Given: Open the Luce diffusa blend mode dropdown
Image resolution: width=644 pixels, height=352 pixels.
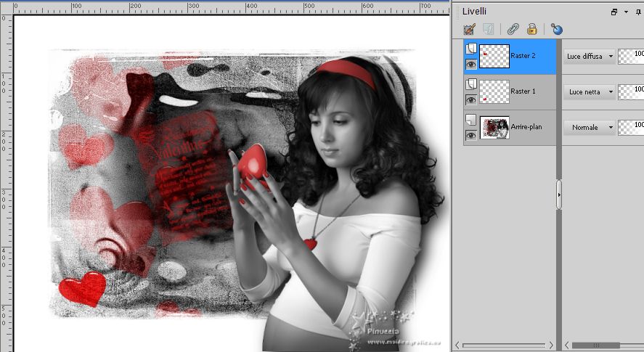Looking at the screenshot, I should tap(590, 57).
